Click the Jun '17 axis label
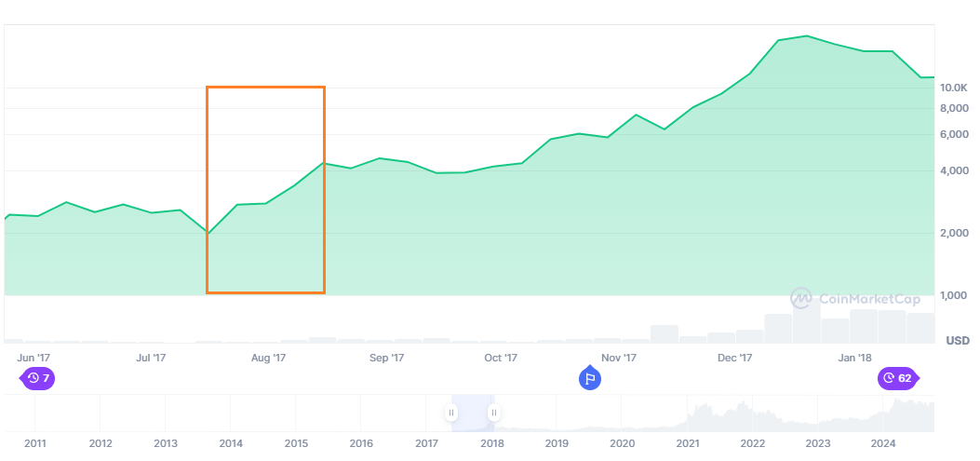The width and height of the screenshot is (980, 461). click(x=34, y=358)
